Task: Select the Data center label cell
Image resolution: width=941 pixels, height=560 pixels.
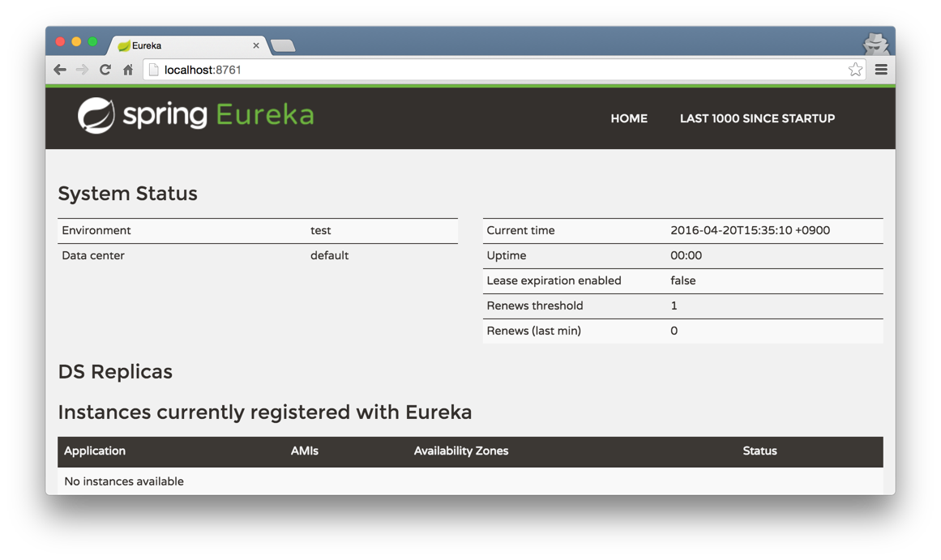Action: coord(93,256)
